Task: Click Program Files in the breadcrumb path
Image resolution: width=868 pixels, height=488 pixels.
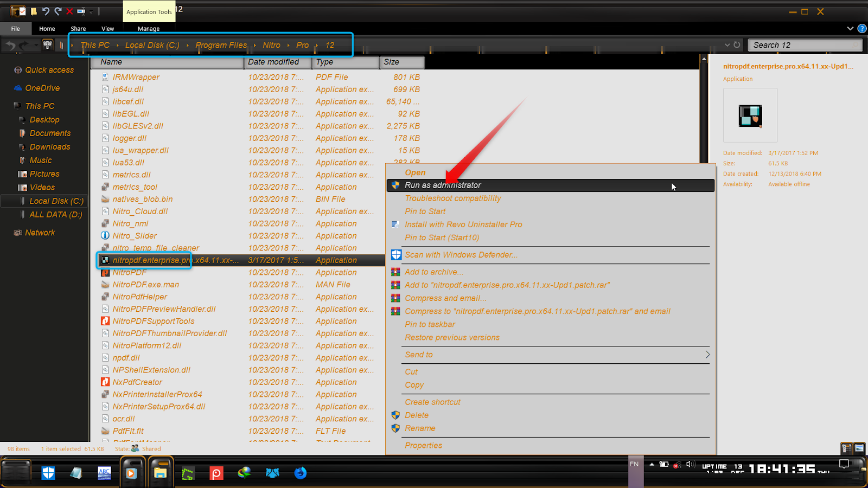Action: 221,45
